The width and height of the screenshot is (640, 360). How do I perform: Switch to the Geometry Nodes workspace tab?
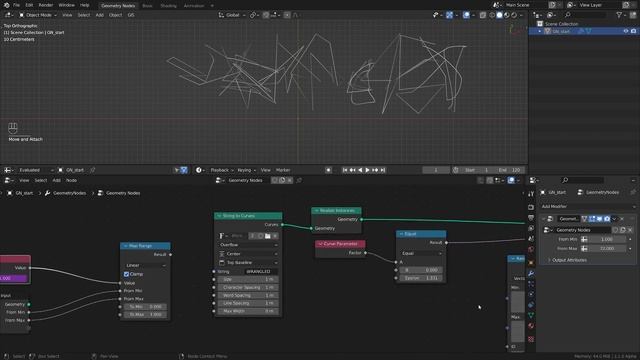click(x=118, y=6)
